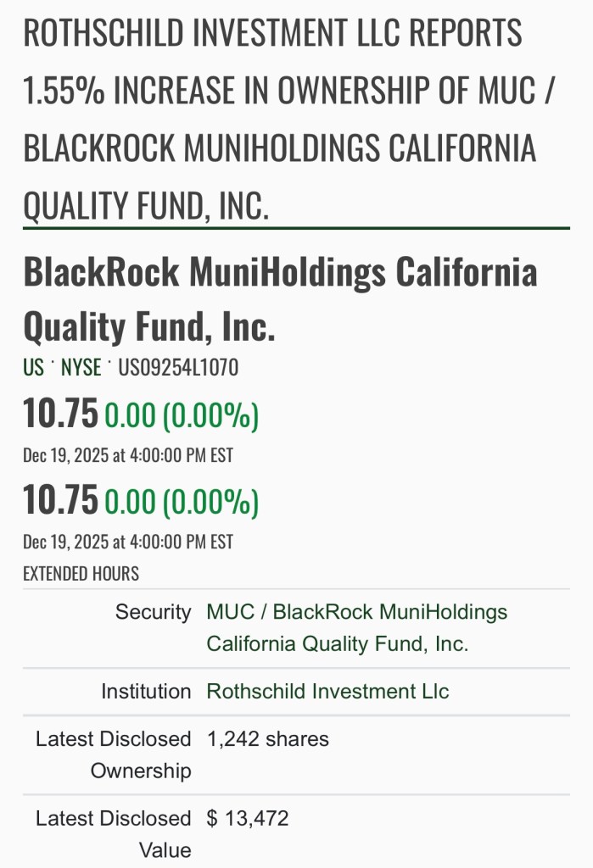Click the 1,242 shares value

click(x=267, y=739)
